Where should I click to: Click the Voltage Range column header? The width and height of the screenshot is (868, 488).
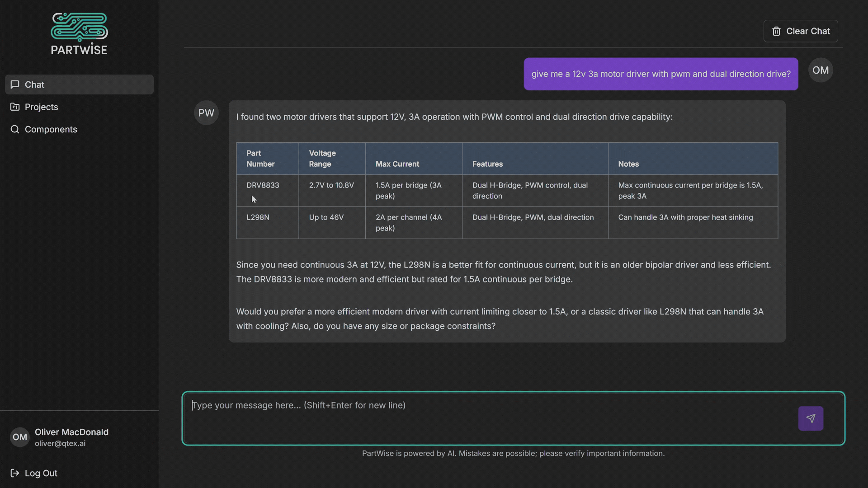coord(332,159)
